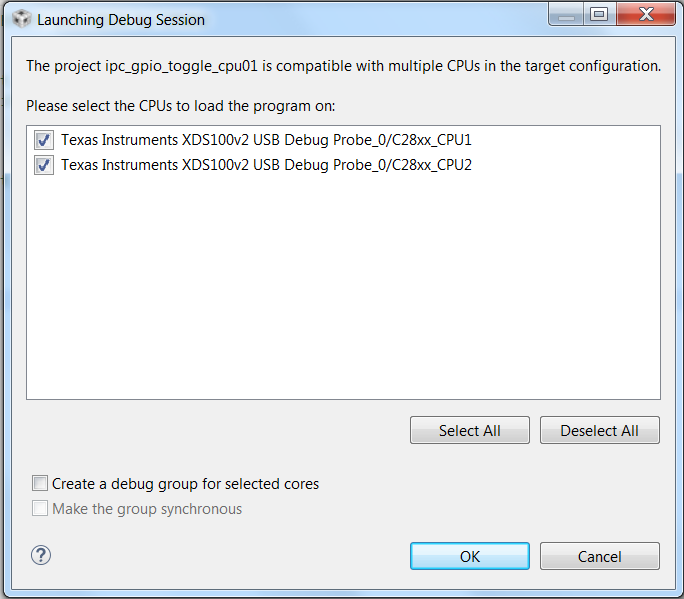The width and height of the screenshot is (684, 599).
Task: Click the "Create a debug group" label text
Action: coord(185,483)
